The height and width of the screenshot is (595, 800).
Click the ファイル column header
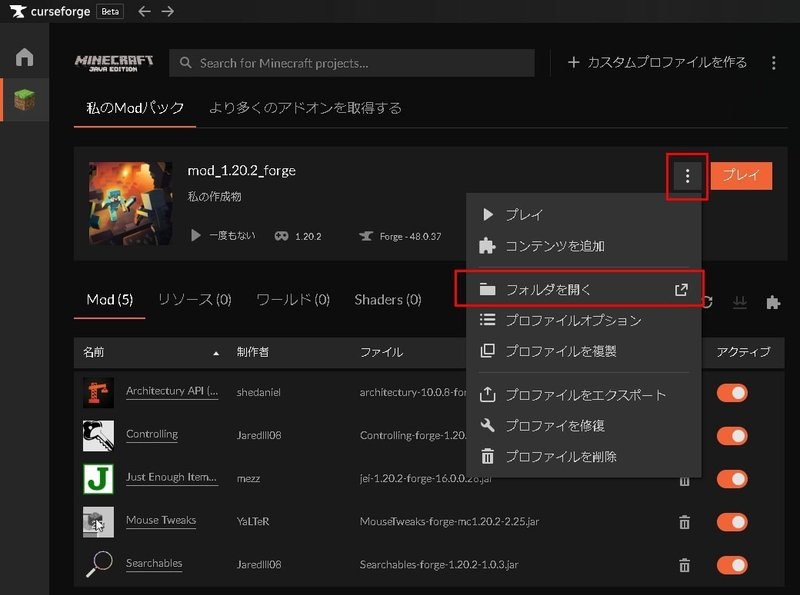(382, 352)
